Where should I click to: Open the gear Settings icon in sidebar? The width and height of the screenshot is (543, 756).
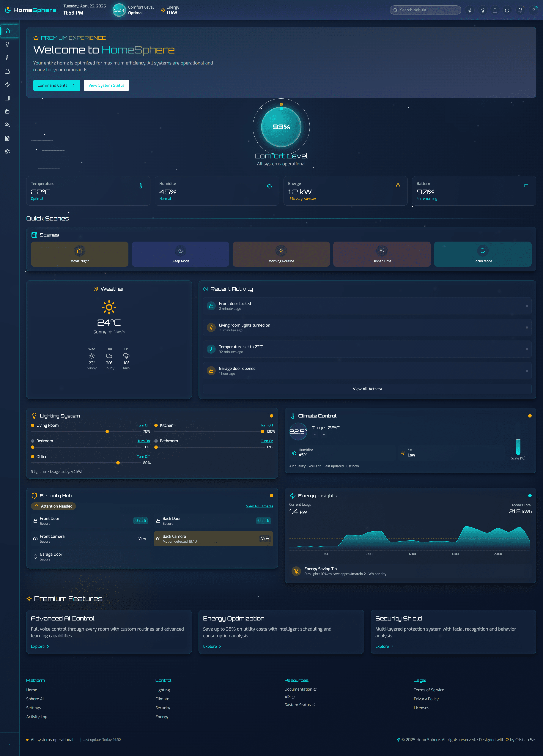[x=7, y=152]
